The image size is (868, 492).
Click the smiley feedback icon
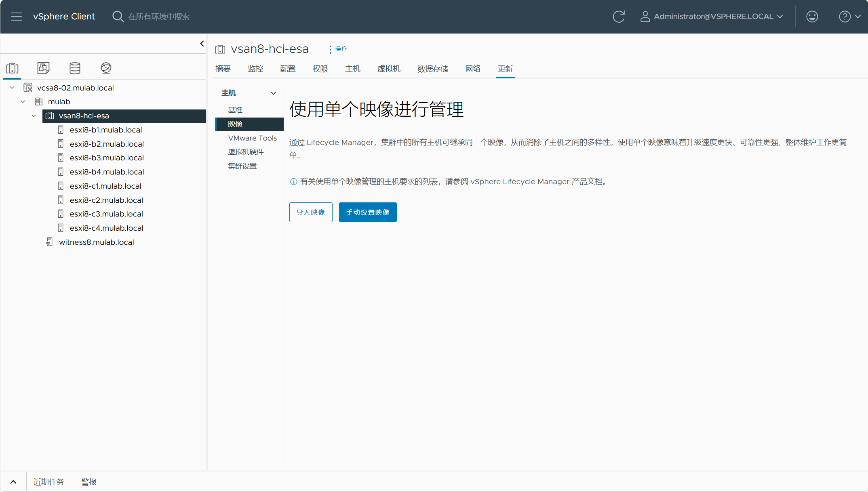(812, 17)
